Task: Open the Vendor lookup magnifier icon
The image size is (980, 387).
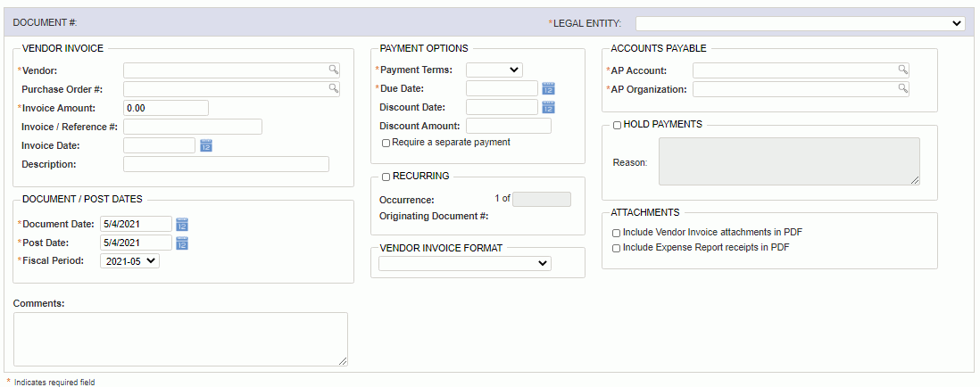Action: [x=334, y=70]
